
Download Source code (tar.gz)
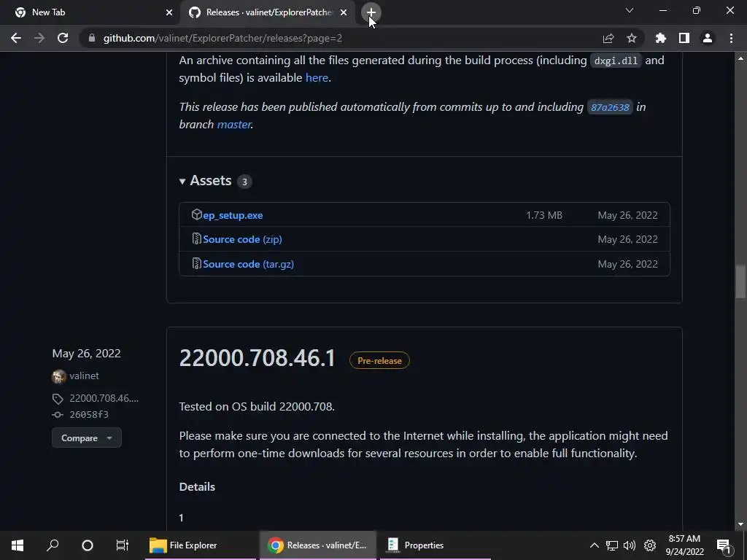248,264
